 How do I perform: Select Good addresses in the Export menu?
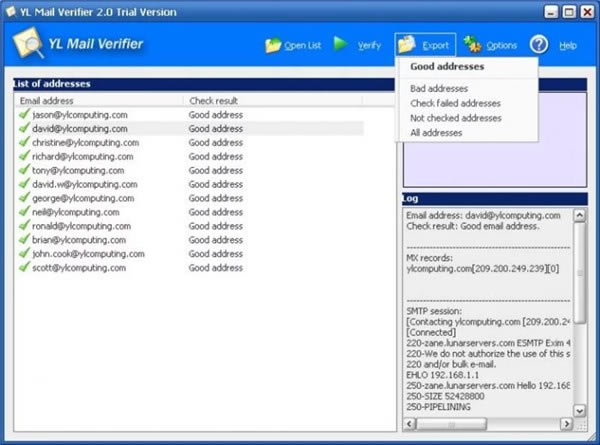click(447, 67)
